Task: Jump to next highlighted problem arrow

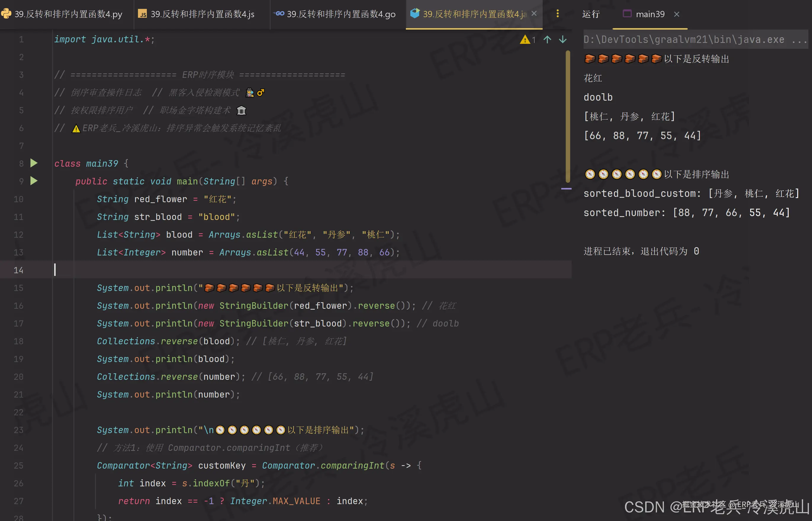Action: pyautogui.click(x=563, y=40)
